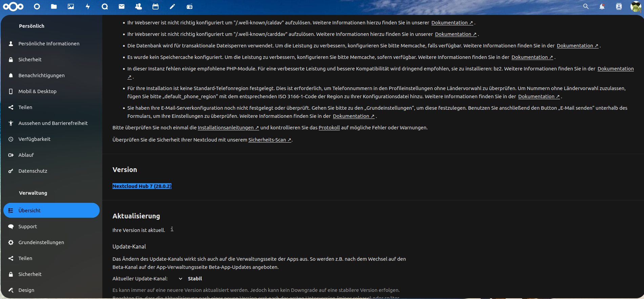Open admin Sicherheit under Verwaltung
The image size is (644, 299).
click(51, 274)
